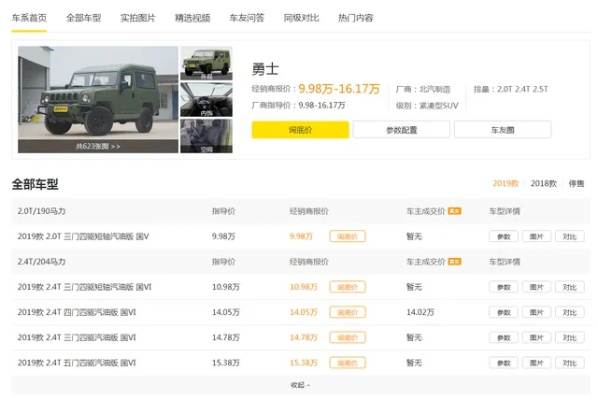Click the 2.0T/190马力 group header
The height and width of the screenshot is (400, 598).
click(41, 211)
